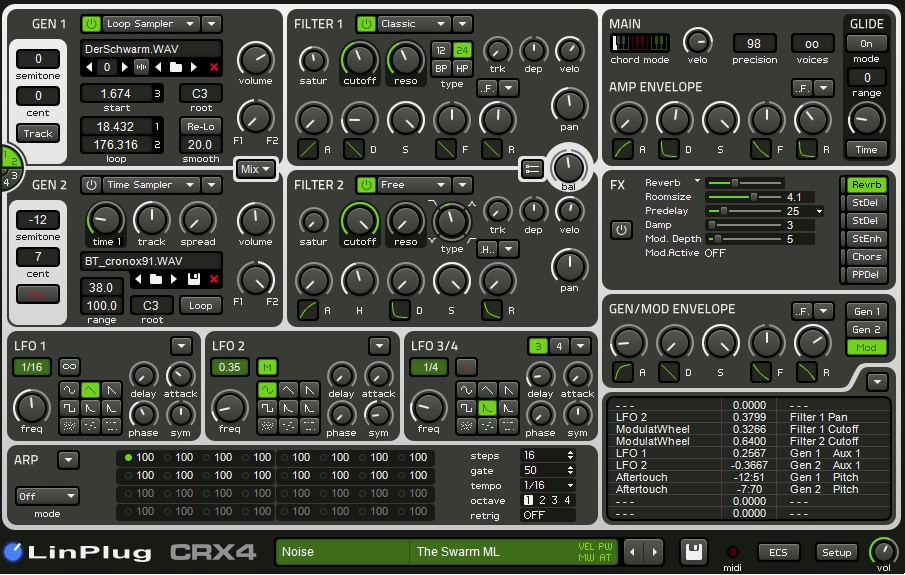Open GEN 2 Time Sampler type dropdown
This screenshot has height=575, width=905.
(151, 185)
